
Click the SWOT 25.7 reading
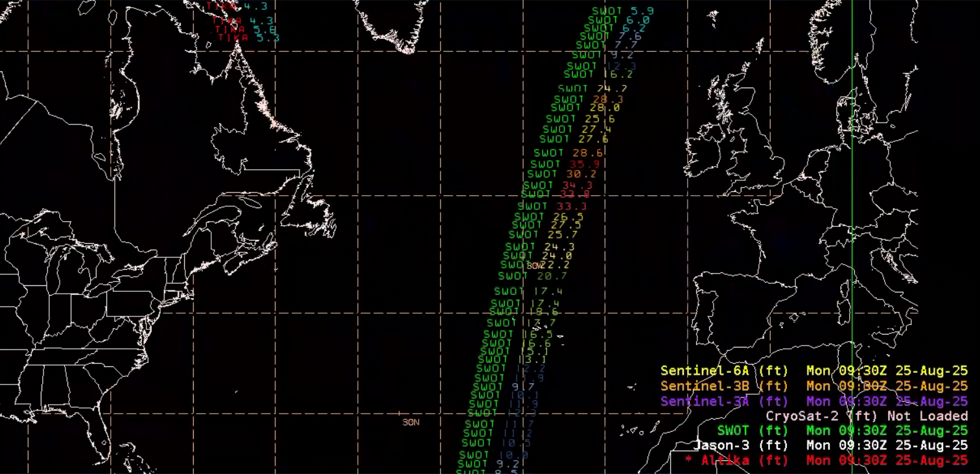point(543,235)
